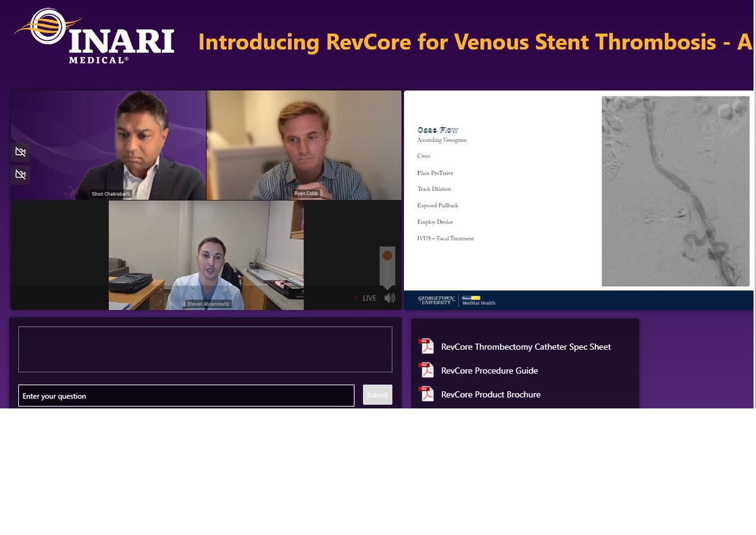Open the RevCore Spec Sheet PDF icon
The image size is (756, 535).
(x=427, y=347)
